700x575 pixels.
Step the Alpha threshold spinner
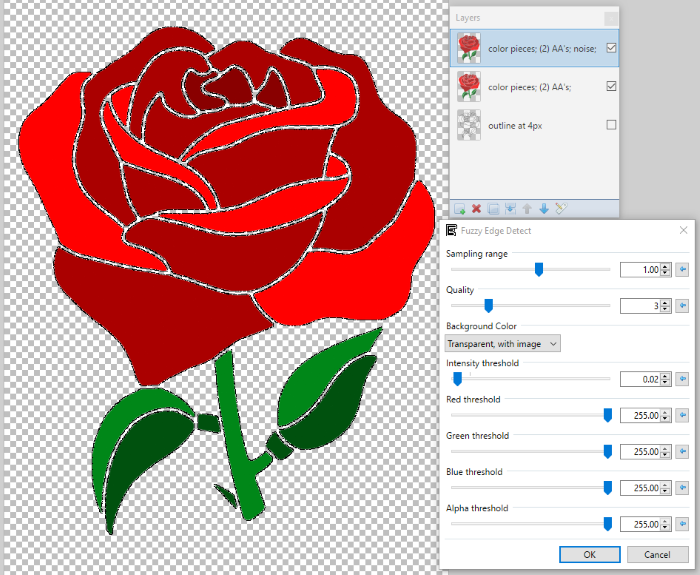tap(666, 524)
